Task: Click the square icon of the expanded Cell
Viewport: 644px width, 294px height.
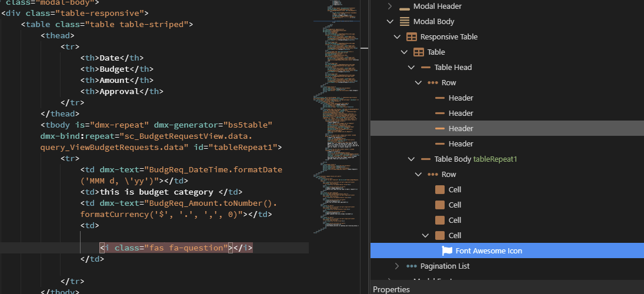Action: click(440, 235)
